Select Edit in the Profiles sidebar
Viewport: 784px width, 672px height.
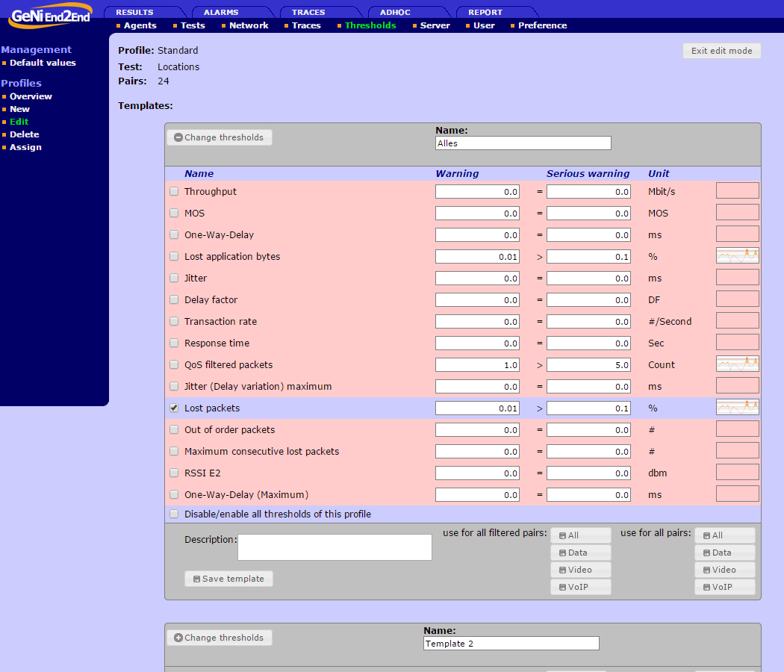[x=19, y=122]
